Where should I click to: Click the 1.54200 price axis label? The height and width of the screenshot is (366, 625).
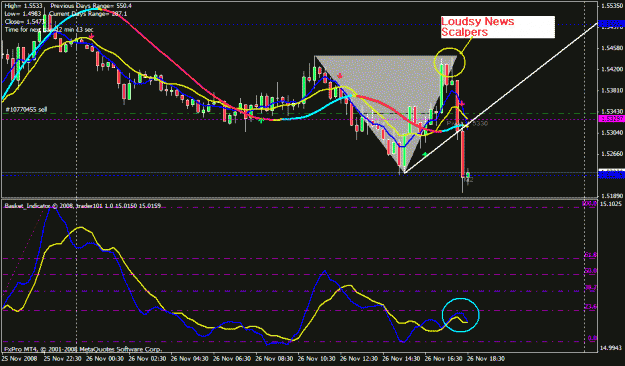[x=611, y=69]
